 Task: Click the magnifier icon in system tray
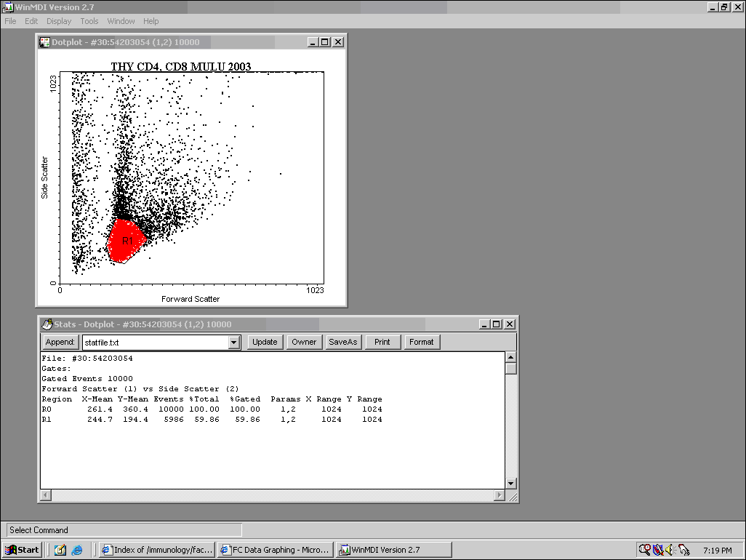tap(643, 550)
